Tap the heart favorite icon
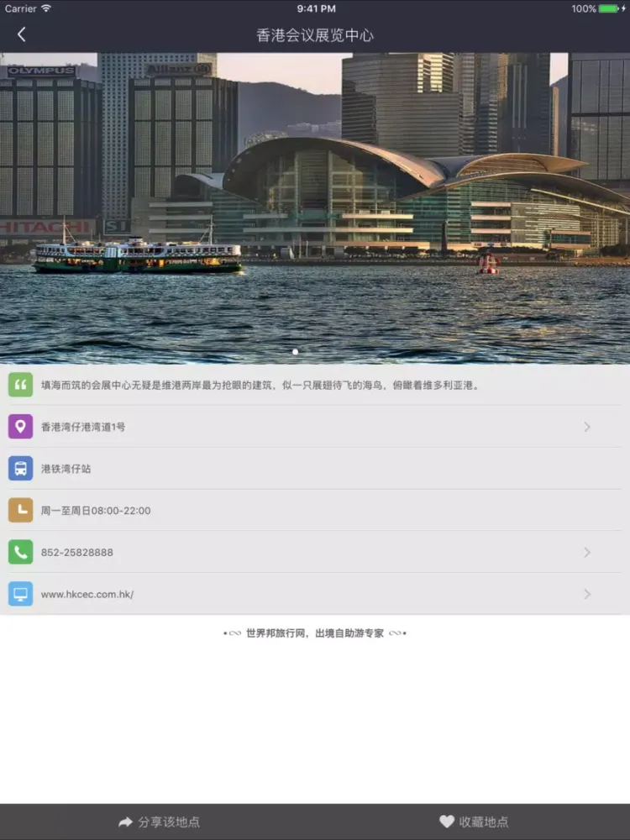The width and height of the screenshot is (630, 840). [x=447, y=822]
